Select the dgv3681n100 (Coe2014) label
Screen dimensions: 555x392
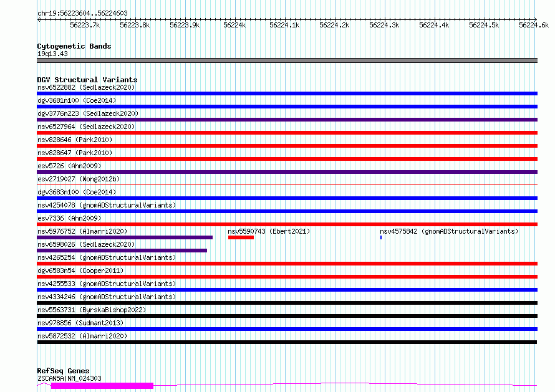tap(77, 100)
